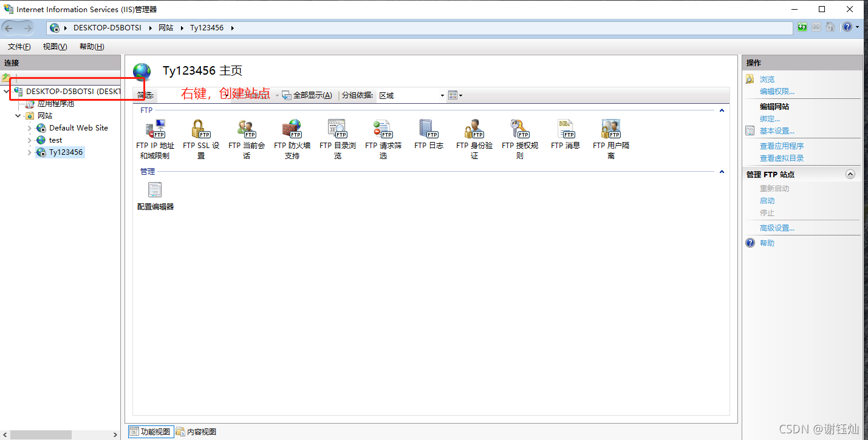Open FTP 当前会话 feature
The height and width of the screenshot is (440, 868).
pyautogui.click(x=247, y=139)
